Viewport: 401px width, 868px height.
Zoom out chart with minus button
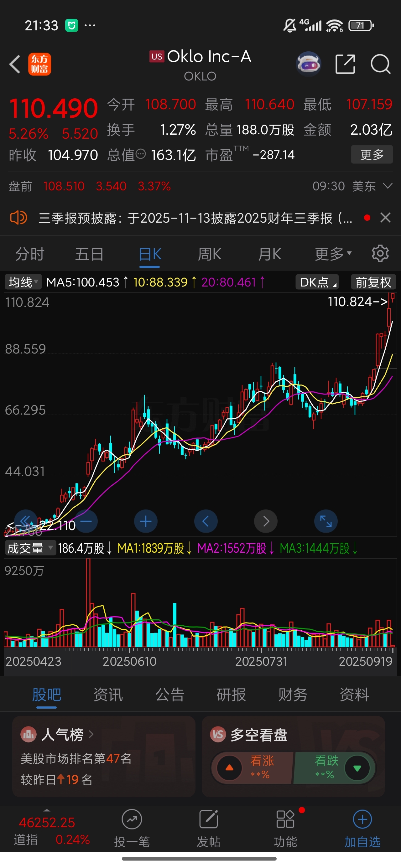[86, 521]
